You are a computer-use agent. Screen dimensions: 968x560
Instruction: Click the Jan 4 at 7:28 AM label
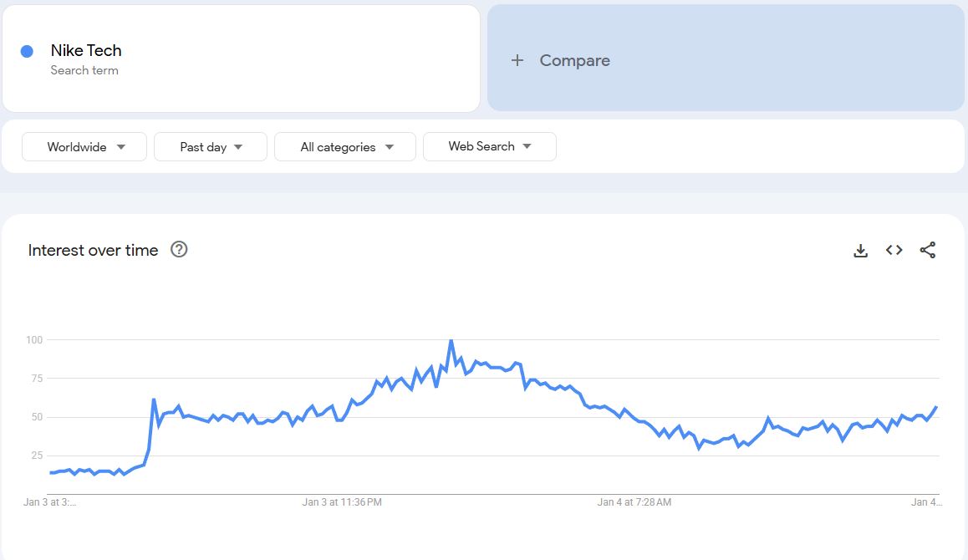tap(634, 502)
